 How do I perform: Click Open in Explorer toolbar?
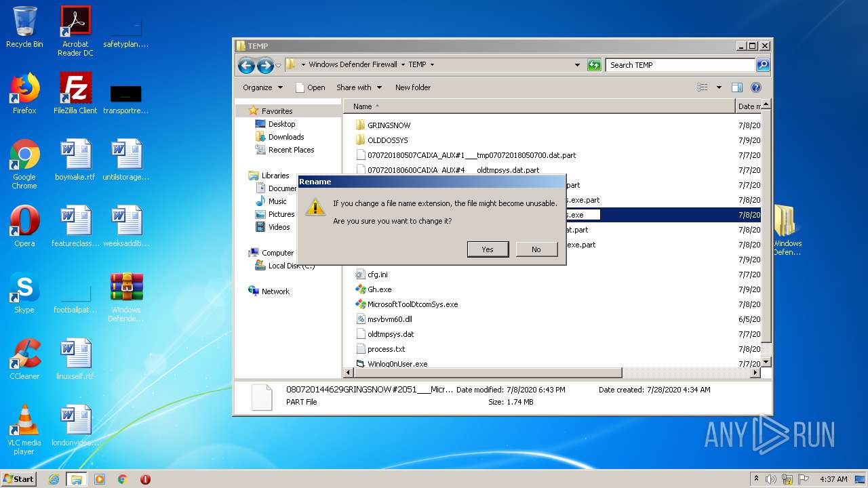[310, 87]
